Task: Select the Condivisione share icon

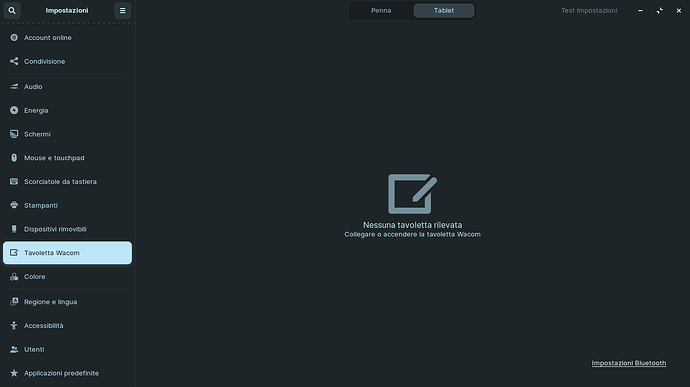Action: (x=14, y=61)
